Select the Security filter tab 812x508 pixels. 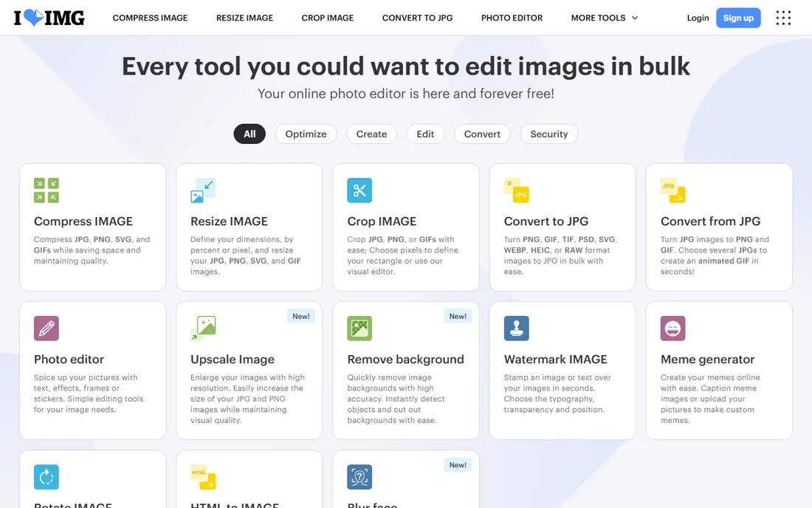pos(549,134)
